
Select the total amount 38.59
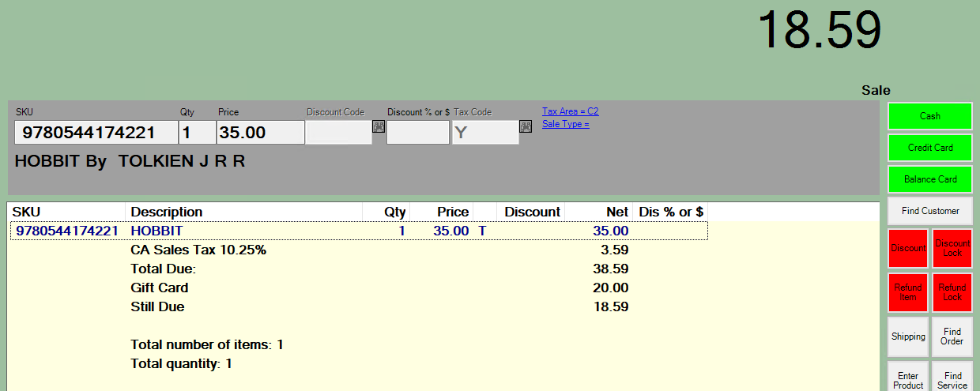click(611, 269)
